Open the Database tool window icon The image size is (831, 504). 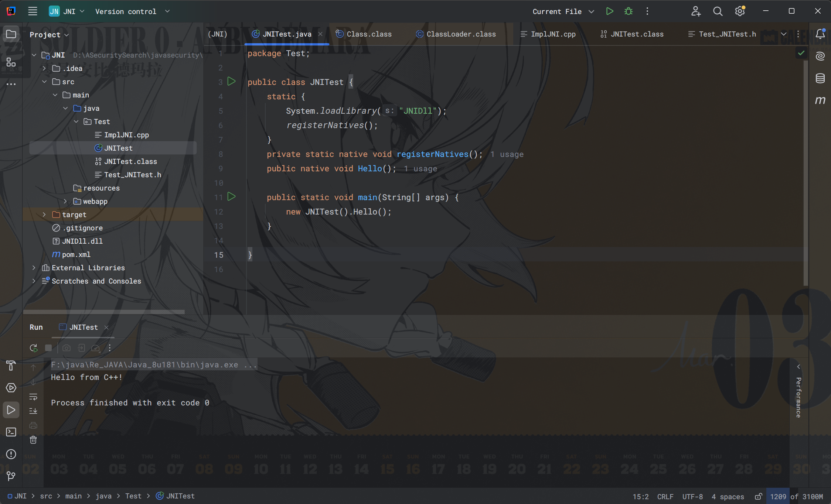820,78
